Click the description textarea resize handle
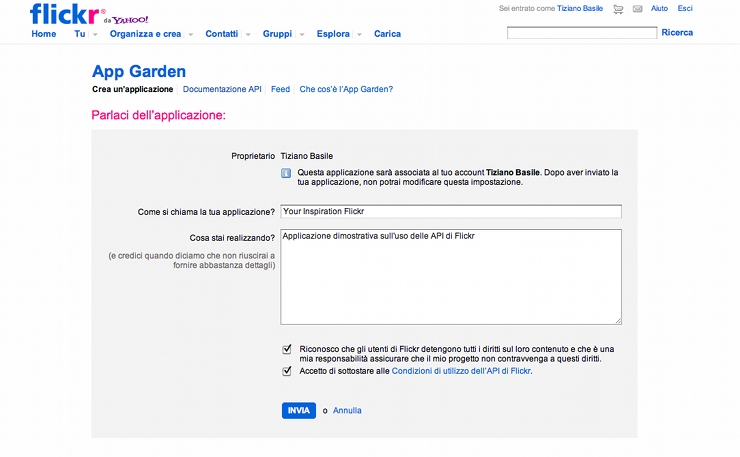 618,321
